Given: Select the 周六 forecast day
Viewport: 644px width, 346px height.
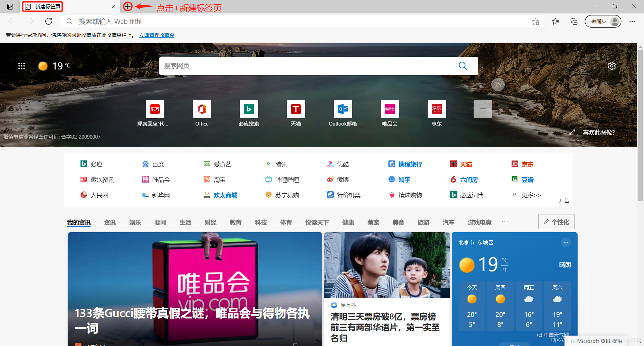Looking at the screenshot, I should pyautogui.click(x=557, y=306).
